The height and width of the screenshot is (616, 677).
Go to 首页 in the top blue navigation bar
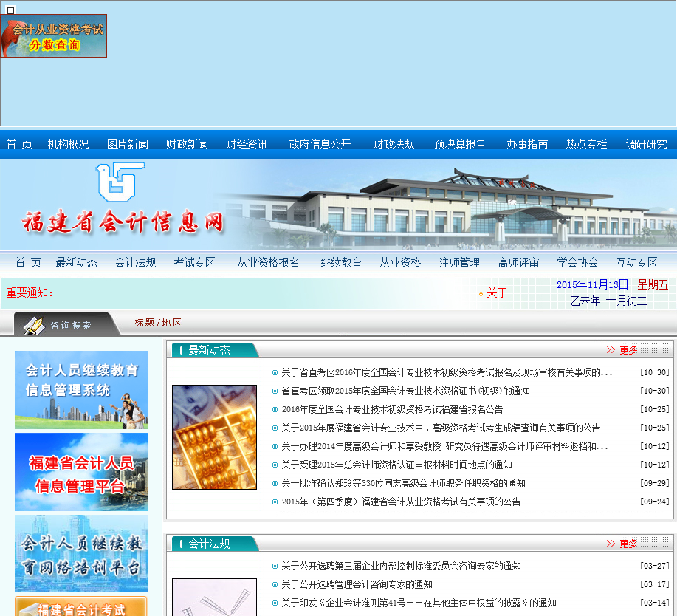[x=19, y=144]
